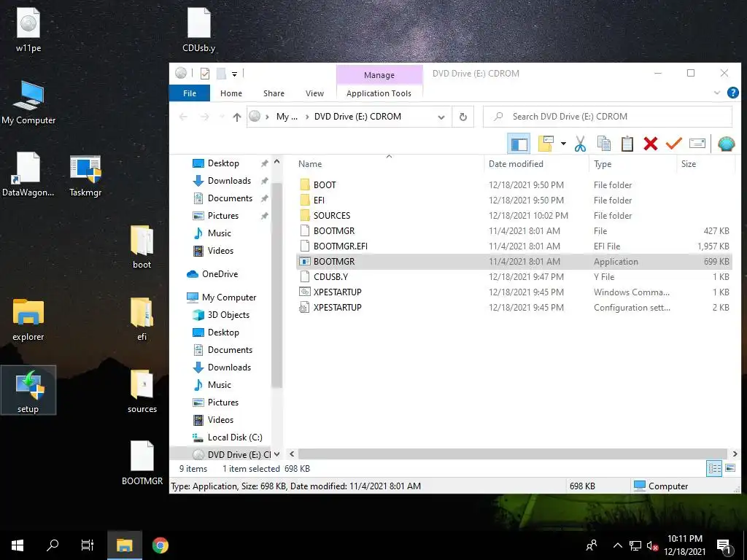Click the blue Help question mark icon
The width and height of the screenshot is (747, 560).
pos(732,93)
